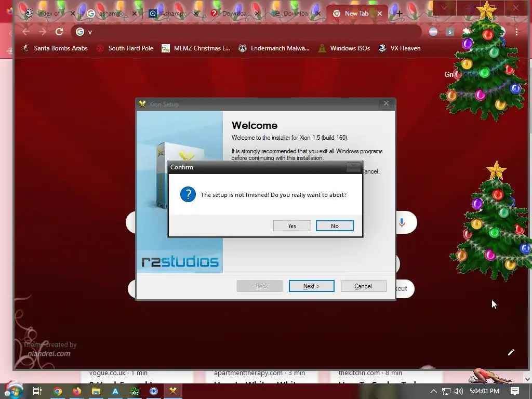
Task: Switch to the Ashampoo site tab
Action: click(x=172, y=14)
